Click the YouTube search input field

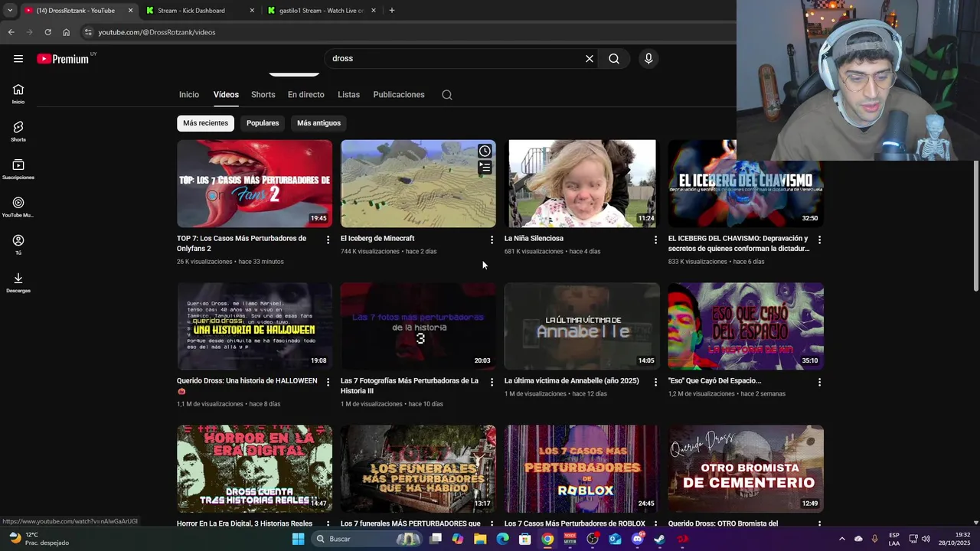(x=456, y=59)
